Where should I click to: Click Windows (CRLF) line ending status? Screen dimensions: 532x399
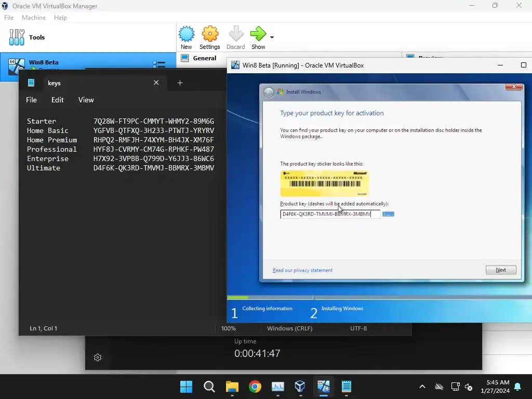click(x=289, y=328)
